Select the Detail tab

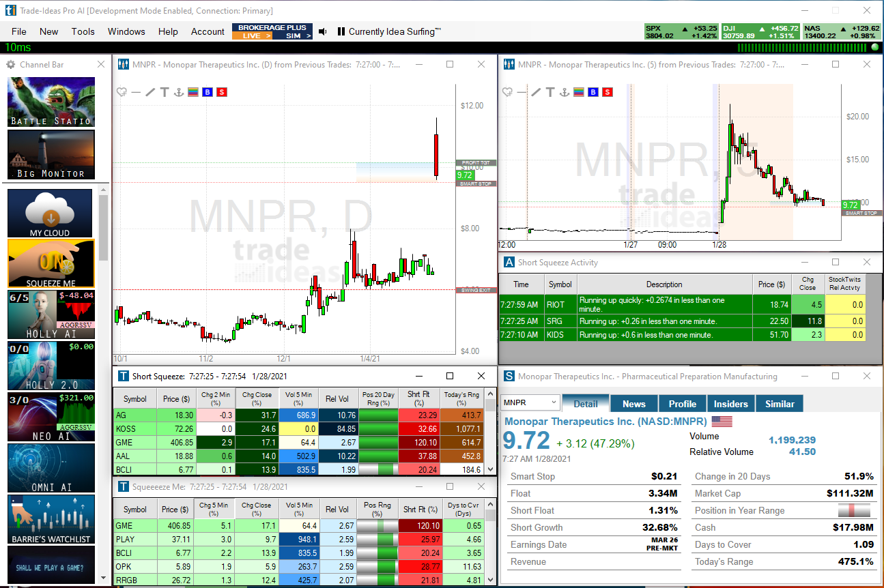coord(586,403)
